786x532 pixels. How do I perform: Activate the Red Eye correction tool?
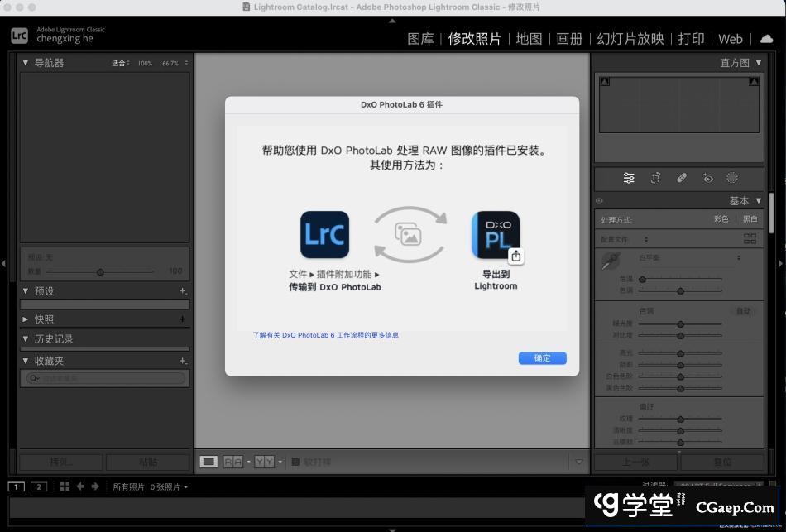(x=707, y=178)
